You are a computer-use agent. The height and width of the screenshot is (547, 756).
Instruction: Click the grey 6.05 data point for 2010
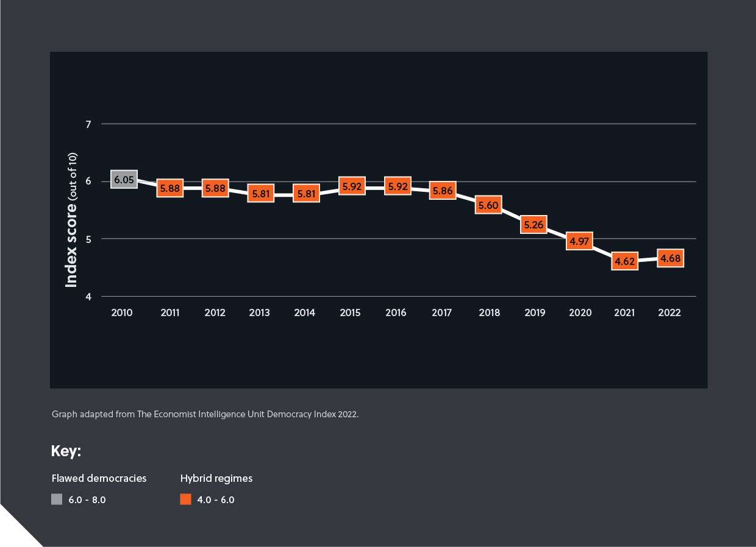[124, 180]
